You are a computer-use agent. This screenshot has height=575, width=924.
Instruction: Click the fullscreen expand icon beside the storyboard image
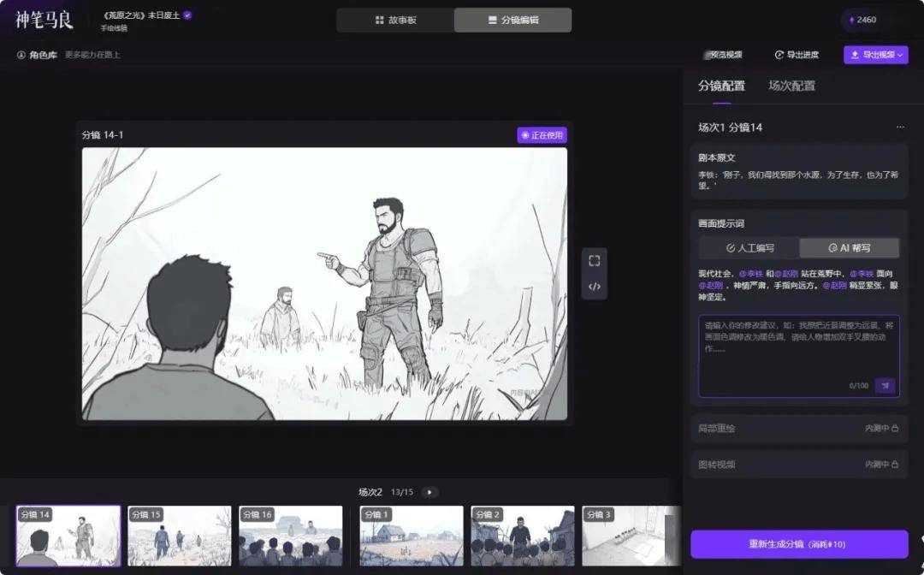coord(595,260)
